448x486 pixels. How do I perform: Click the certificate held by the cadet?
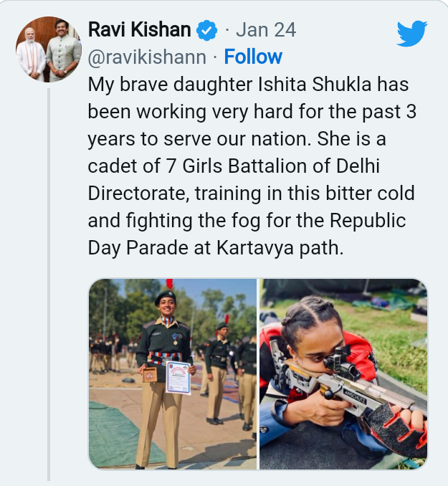pos(178,378)
